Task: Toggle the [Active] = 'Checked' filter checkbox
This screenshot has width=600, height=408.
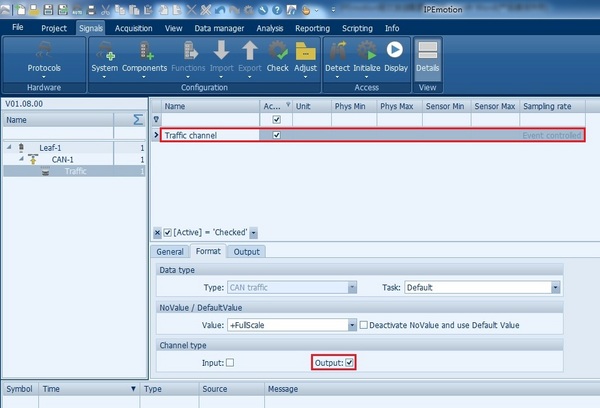Action: point(167,232)
